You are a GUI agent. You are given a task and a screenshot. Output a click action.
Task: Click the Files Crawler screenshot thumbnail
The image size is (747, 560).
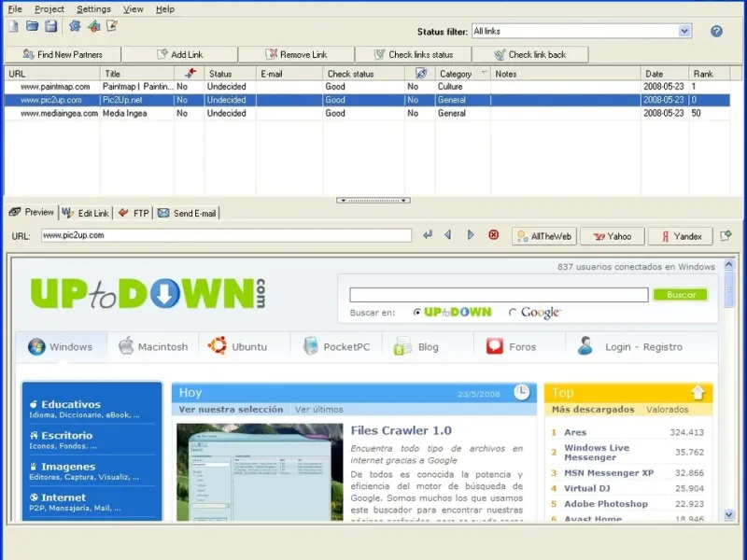click(260, 472)
